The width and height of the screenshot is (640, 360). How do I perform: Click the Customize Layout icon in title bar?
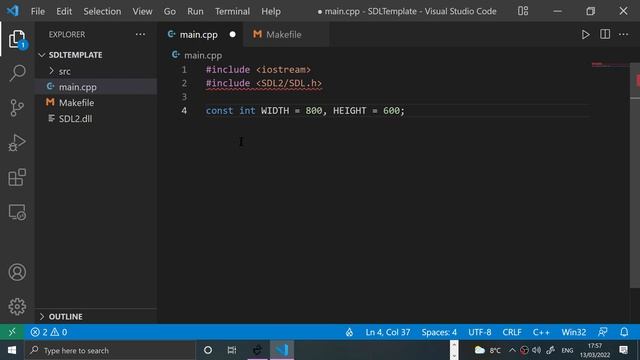coord(523,11)
